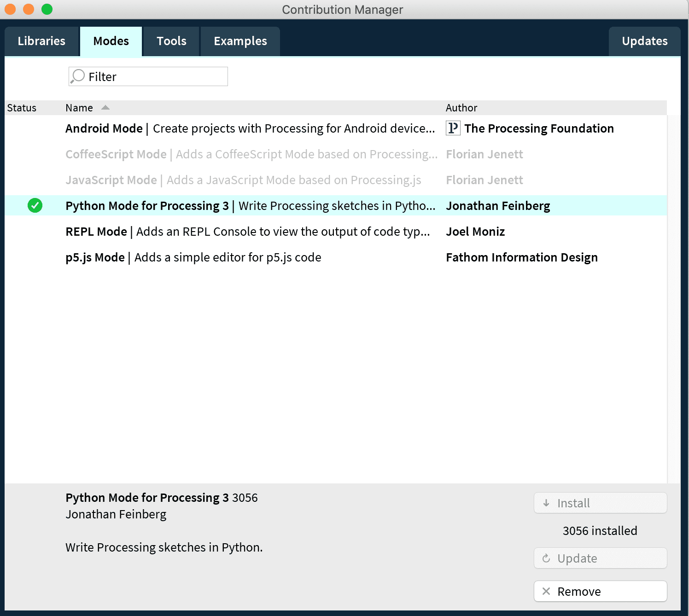
Task: Click into the Filter search field
Action: [x=157, y=76]
